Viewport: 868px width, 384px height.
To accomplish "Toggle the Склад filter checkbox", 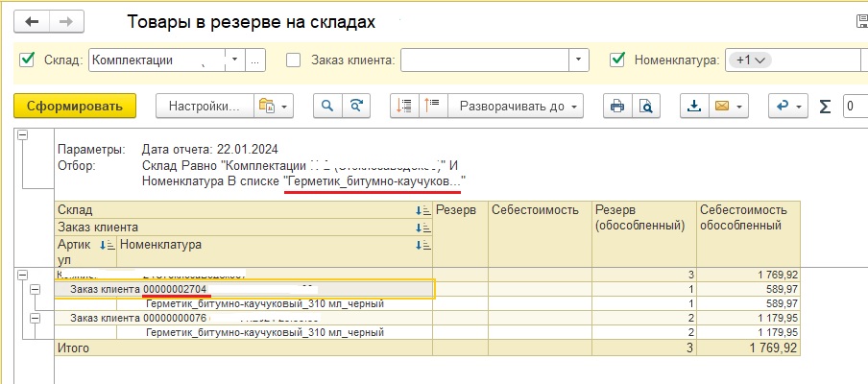I will 26,60.
